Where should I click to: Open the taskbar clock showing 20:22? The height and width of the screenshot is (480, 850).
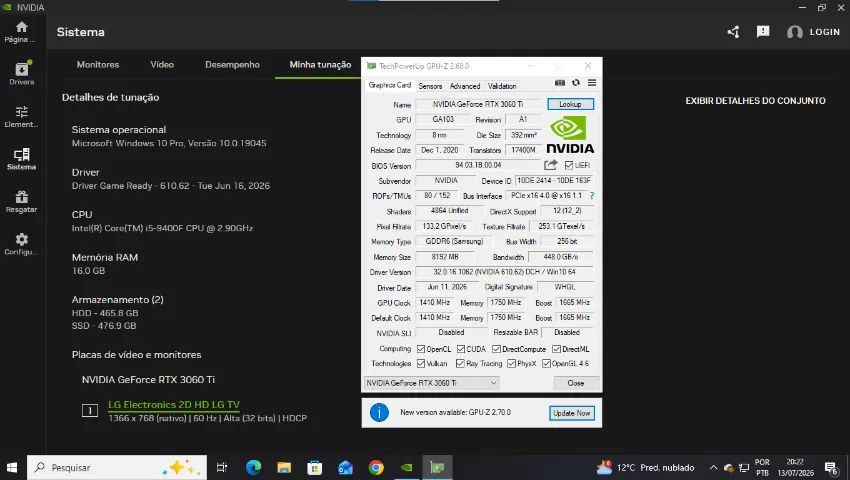point(795,468)
